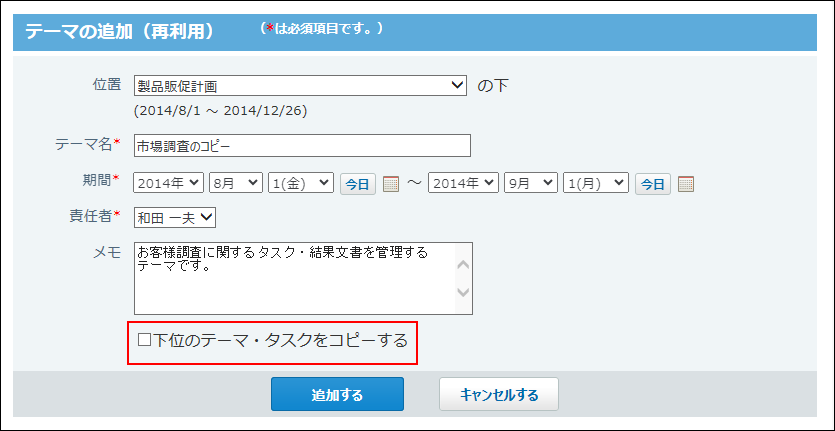Open the end year dropdown 2014年
This screenshot has height=431, width=835.
coord(463,183)
